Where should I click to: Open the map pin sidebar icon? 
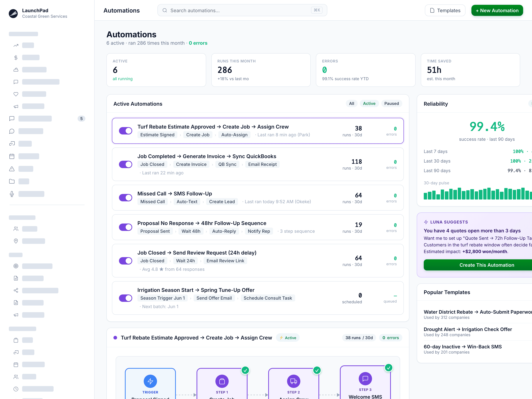click(x=16, y=241)
